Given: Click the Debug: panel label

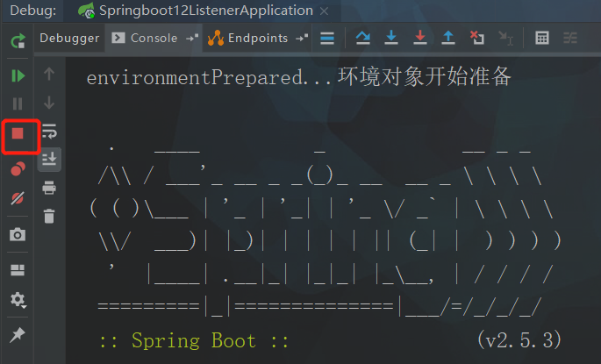Looking at the screenshot, I should pos(33,11).
